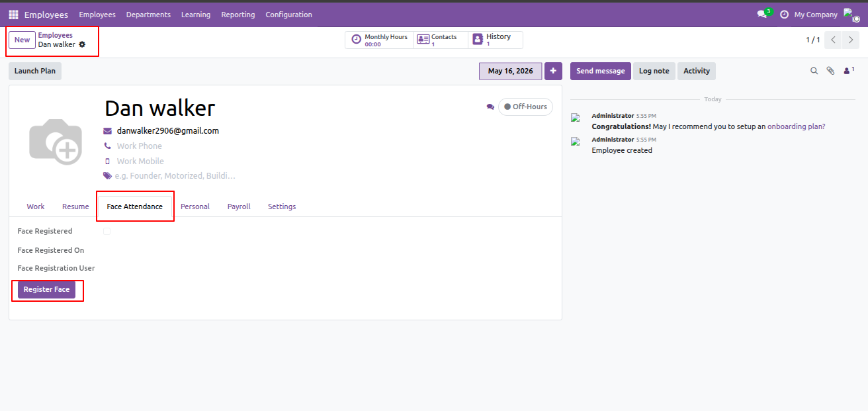Click the 1 / 1 pager text
The height and width of the screenshot is (411, 868).
pyautogui.click(x=812, y=40)
